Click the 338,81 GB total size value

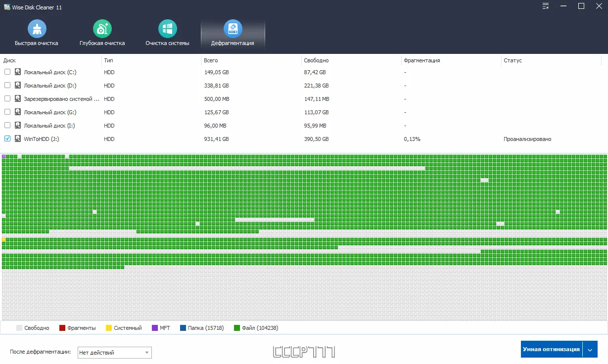coord(217,86)
